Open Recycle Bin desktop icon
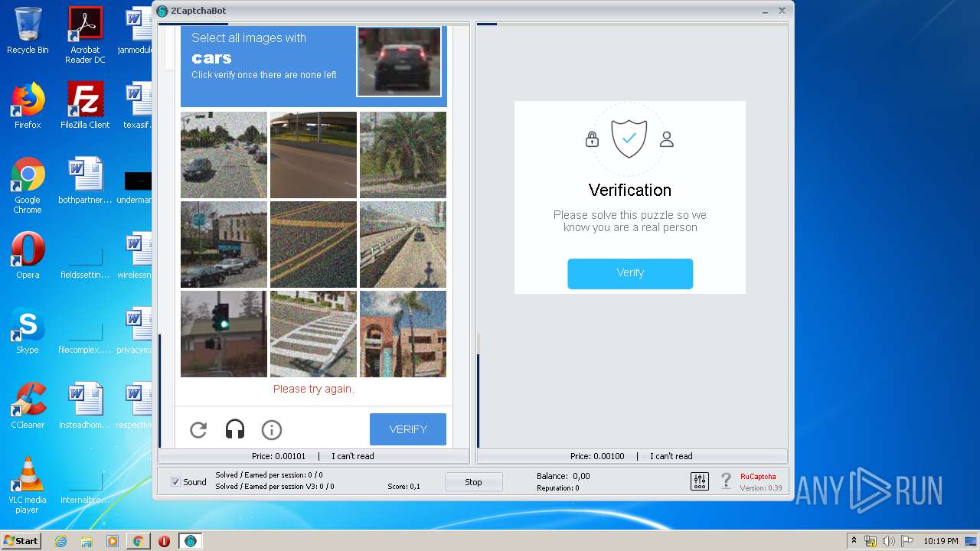The image size is (980, 551). [x=28, y=31]
